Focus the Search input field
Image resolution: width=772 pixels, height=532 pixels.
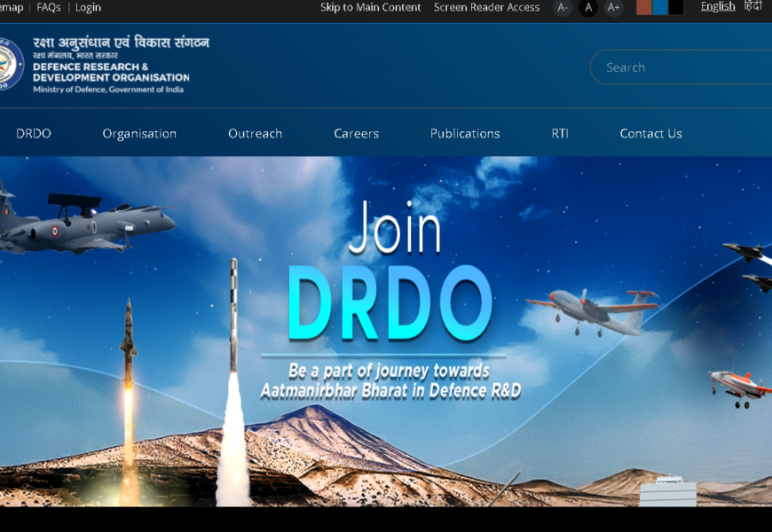point(681,66)
